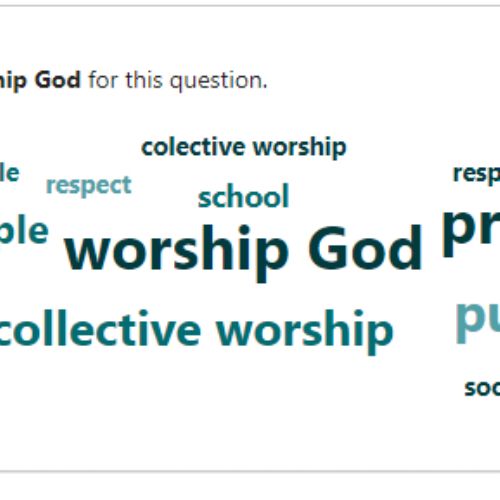Select the small cut-off 'soc' word

pyautogui.click(x=482, y=388)
